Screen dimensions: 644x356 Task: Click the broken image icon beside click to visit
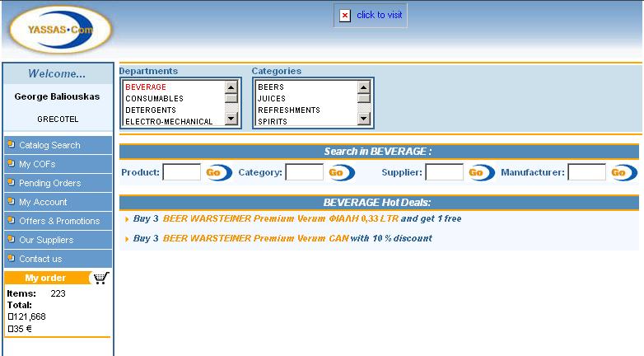(345, 16)
